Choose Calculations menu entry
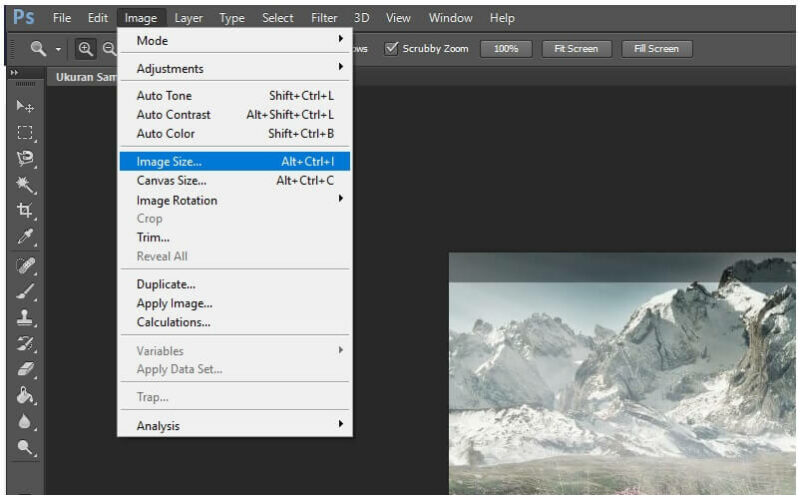The image size is (800, 500). point(235,322)
